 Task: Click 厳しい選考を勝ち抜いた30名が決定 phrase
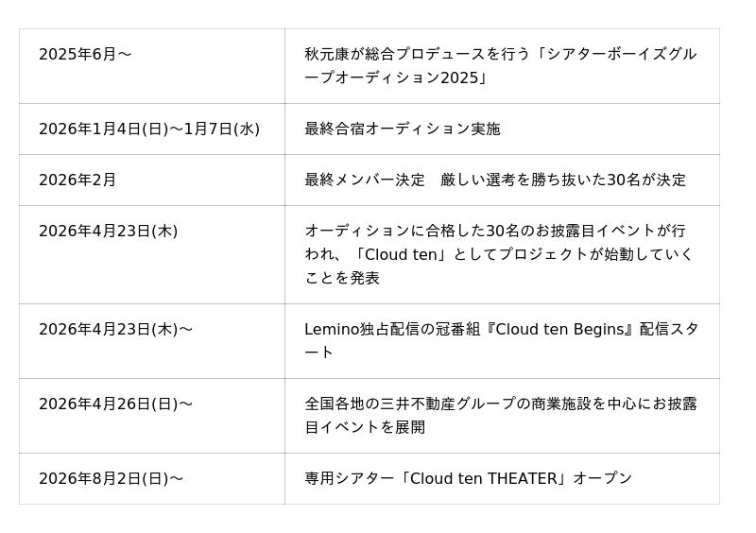tap(563, 180)
